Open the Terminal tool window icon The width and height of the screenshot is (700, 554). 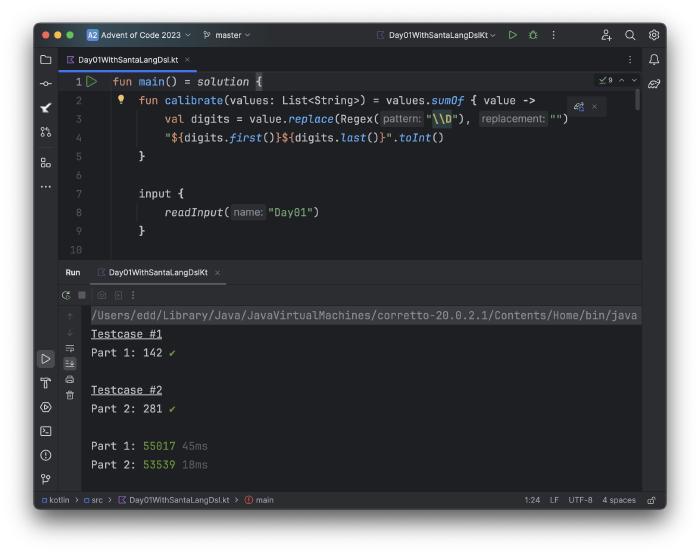click(46, 431)
